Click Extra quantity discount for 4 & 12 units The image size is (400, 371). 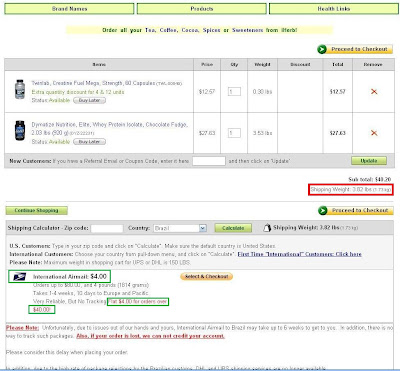pyautogui.click(x=78, y=92)
